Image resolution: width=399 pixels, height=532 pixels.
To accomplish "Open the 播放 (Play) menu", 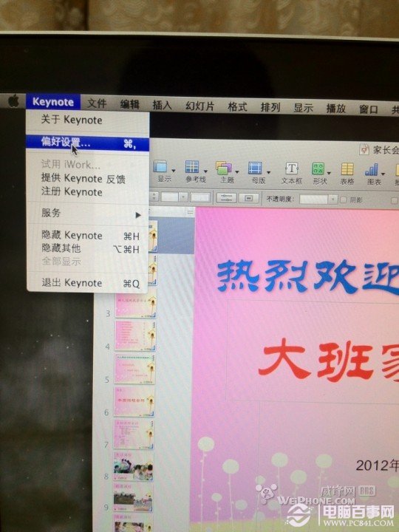I will 336,109.
